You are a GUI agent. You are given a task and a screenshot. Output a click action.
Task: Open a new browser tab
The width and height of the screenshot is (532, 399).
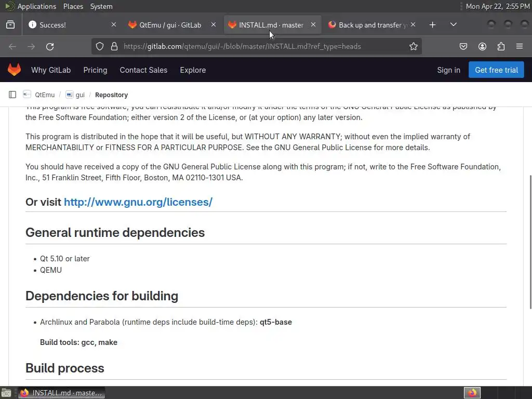pos(432,24)
